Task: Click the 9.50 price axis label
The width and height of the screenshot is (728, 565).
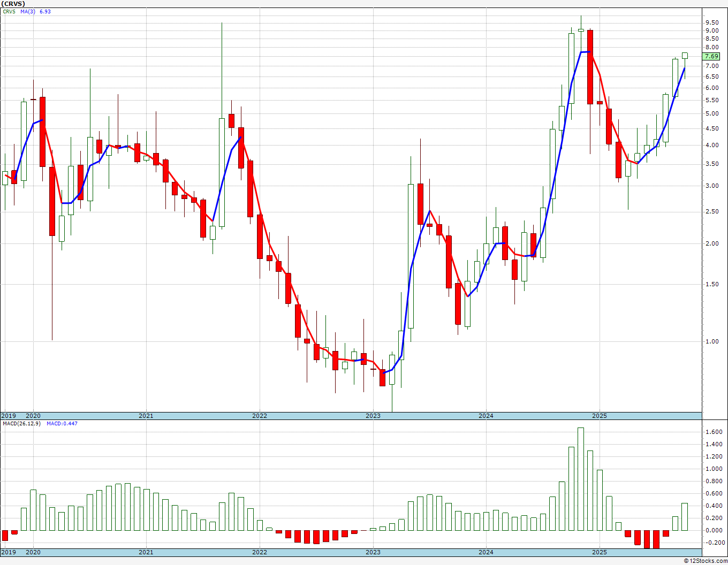Action: [x=711, y=22]
